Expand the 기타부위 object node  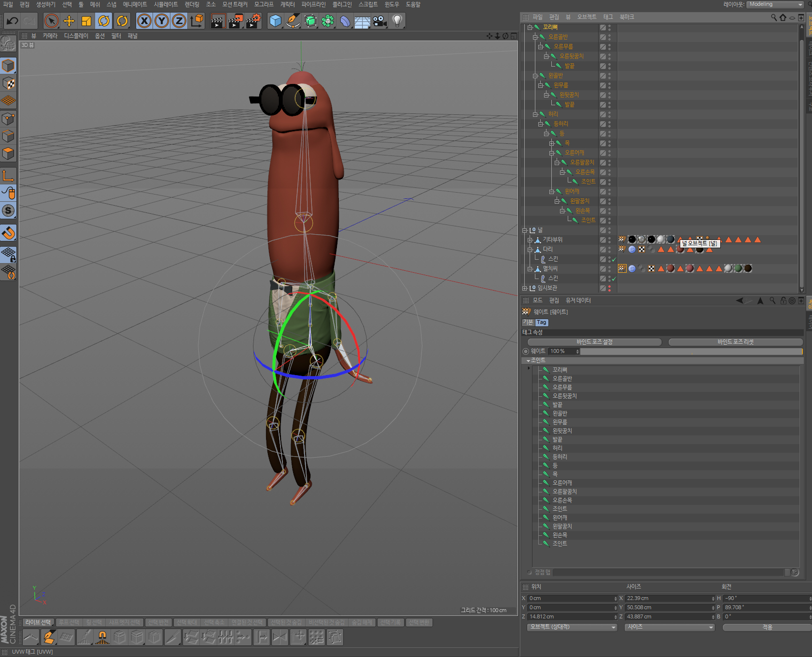pyautogui.click(x=530, y=240)
